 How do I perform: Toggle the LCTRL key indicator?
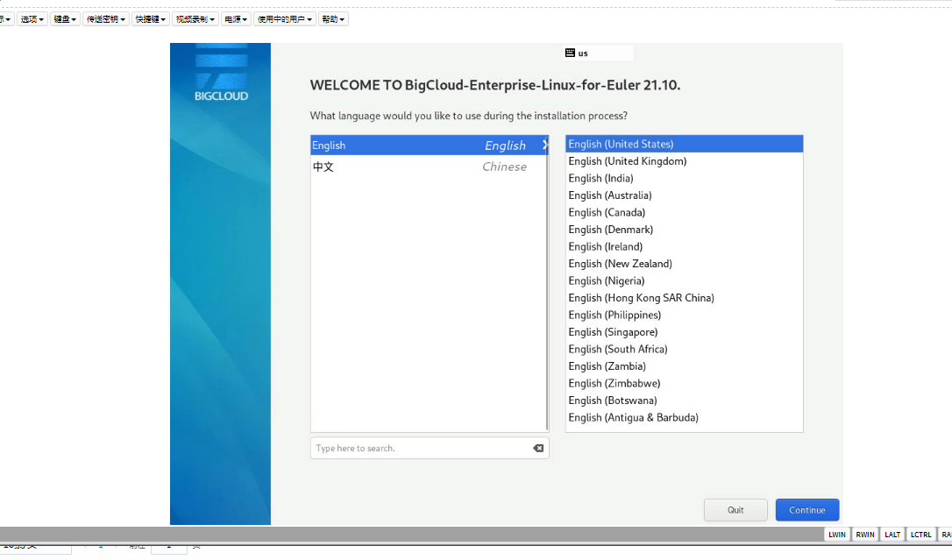920,535
